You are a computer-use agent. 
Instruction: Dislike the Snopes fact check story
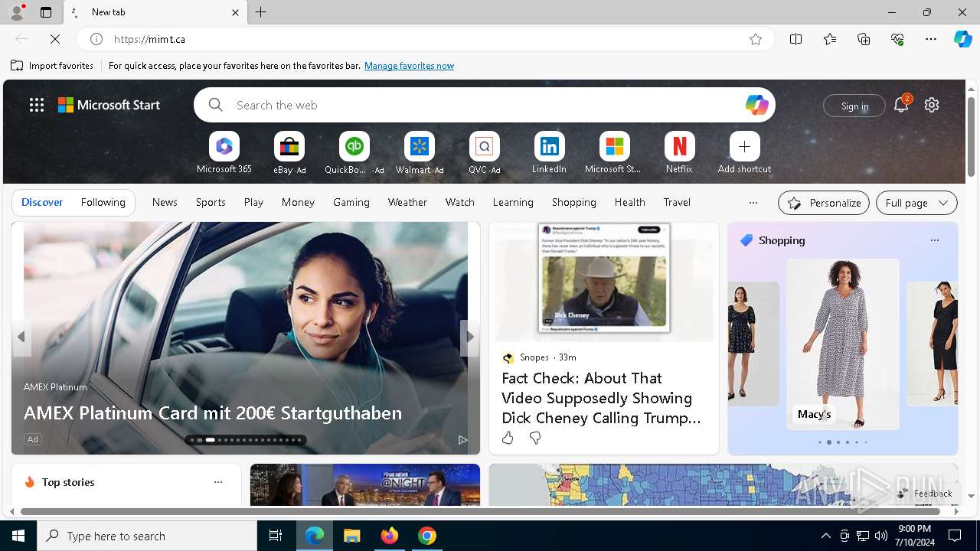coord(535,438)
